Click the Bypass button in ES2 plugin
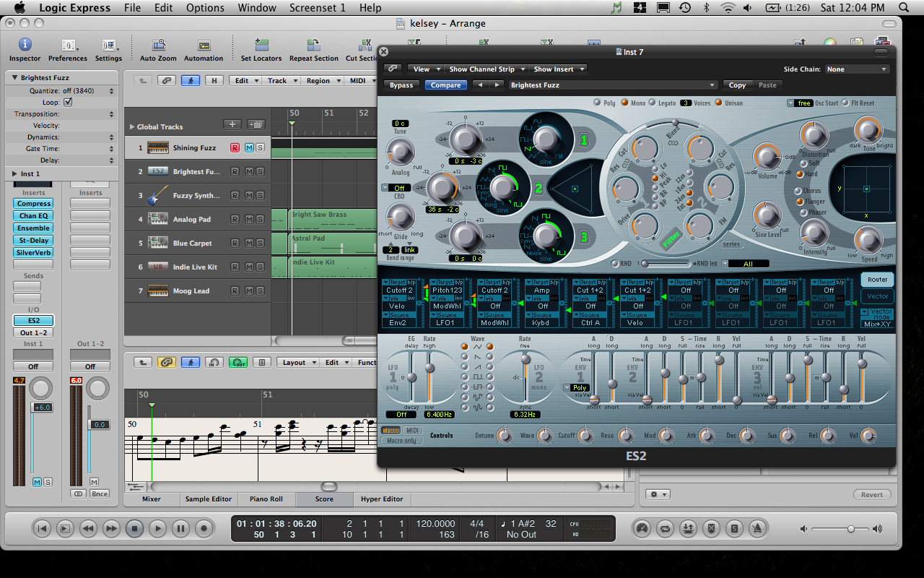Image resolution: width=924 pixels, height=578 pixels. pos(401,85)
